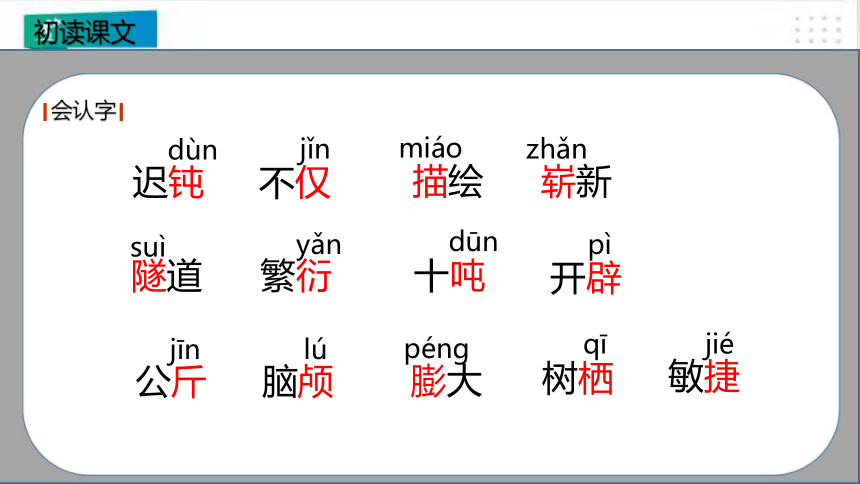This screenshot has height=484, width=860.
Task: Click the pinyin qī
Action: coord(595,346)
